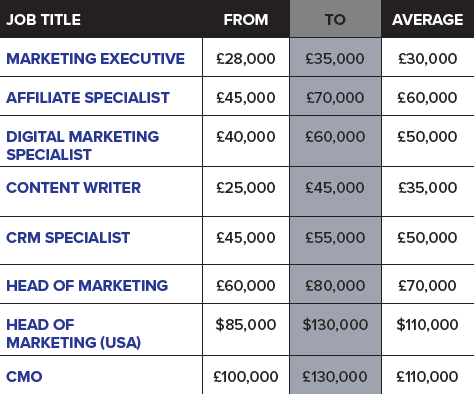Image resolution: width=474 pixels, height=394 pixels.
Task: Click the £28,000 from-salary cell
Action: (246, 59)
